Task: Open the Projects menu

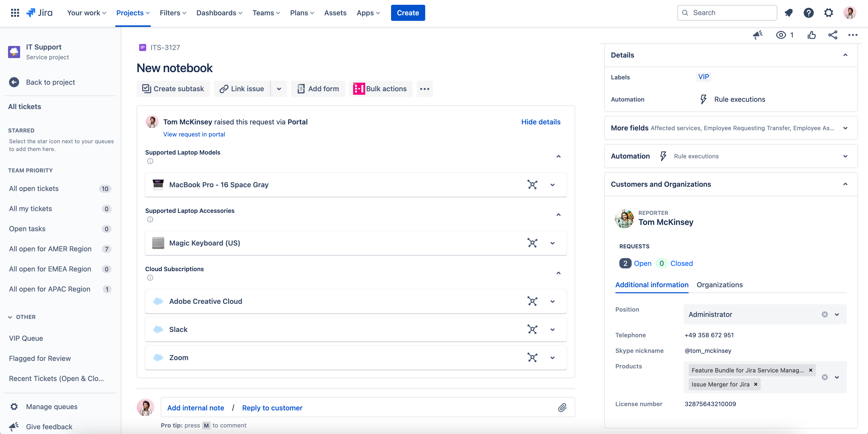Action: click(133, 13)
